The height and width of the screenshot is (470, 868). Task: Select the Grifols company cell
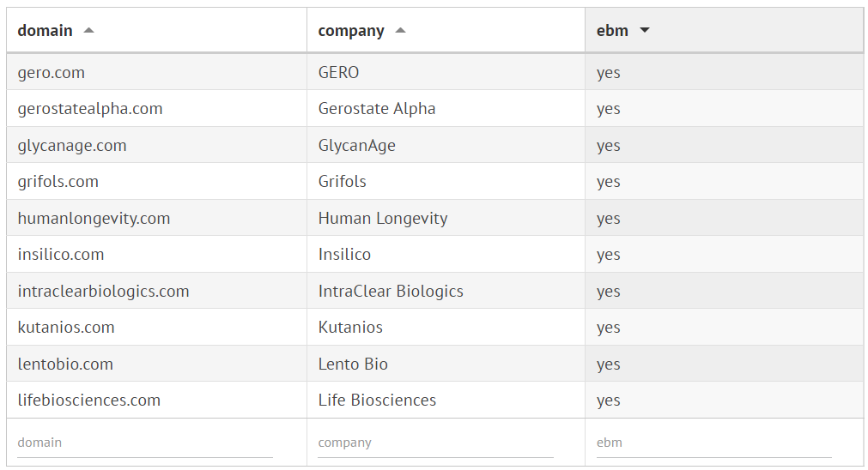342,182
